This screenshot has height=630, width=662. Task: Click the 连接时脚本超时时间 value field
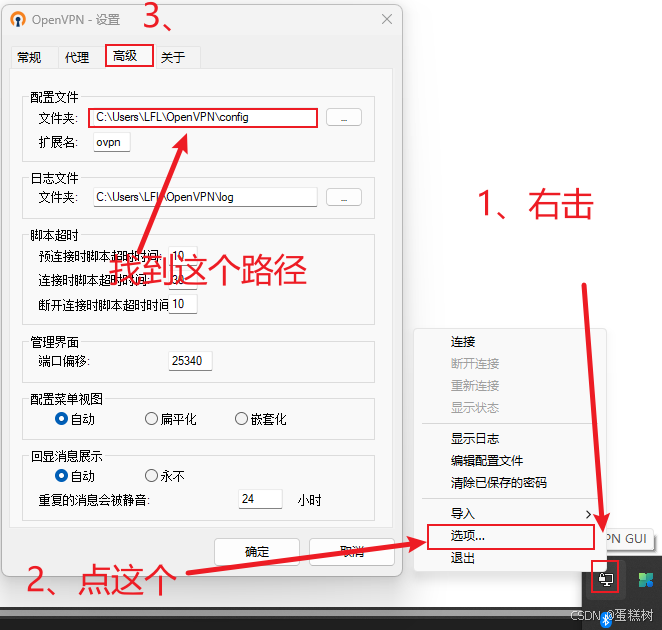[183, 280]
